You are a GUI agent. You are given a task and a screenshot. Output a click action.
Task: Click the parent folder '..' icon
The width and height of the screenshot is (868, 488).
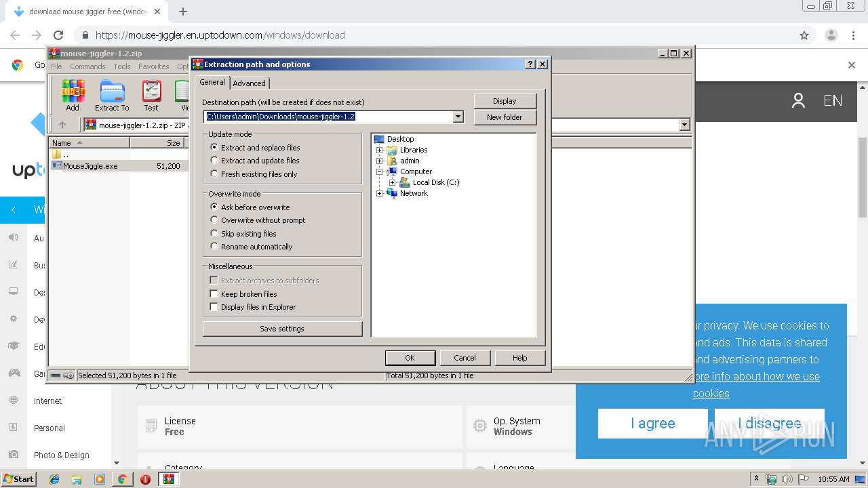tap(57, 155)
